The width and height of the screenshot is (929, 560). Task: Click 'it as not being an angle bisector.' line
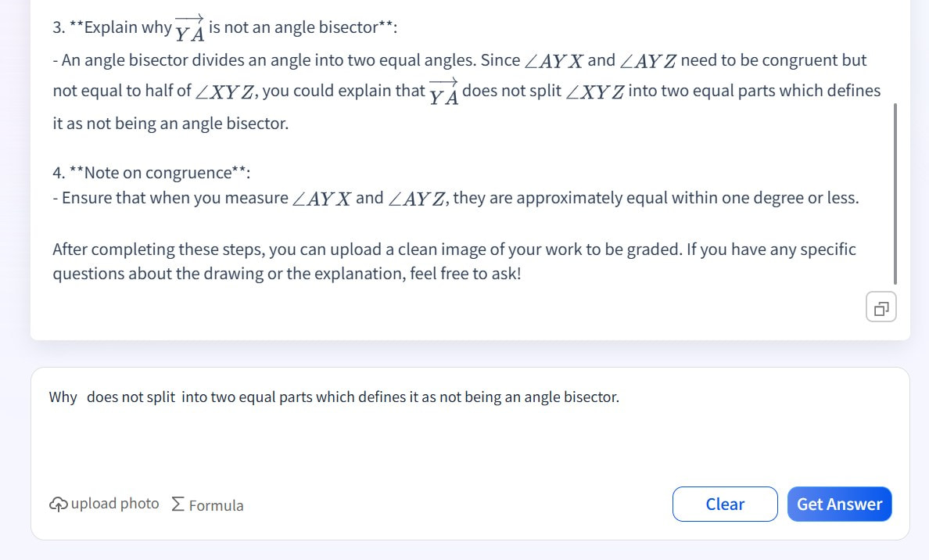170,124
